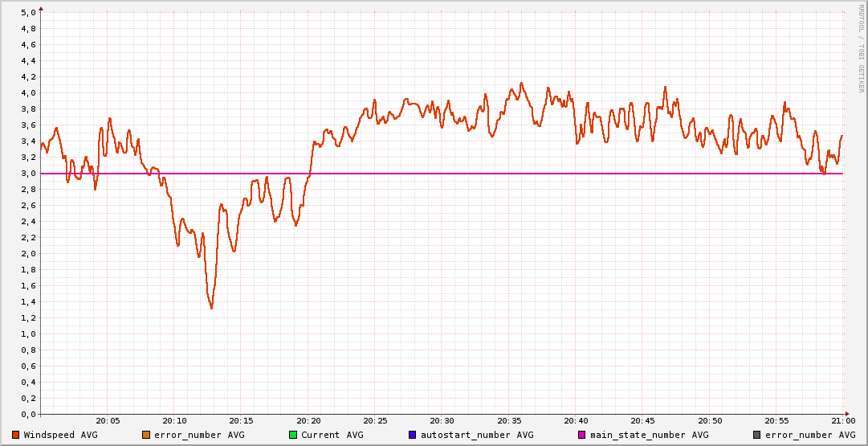This screenshot has height=446, width=868.
Task: Click the lowest dip of the windspeed curve
Action: pos(211,308)
